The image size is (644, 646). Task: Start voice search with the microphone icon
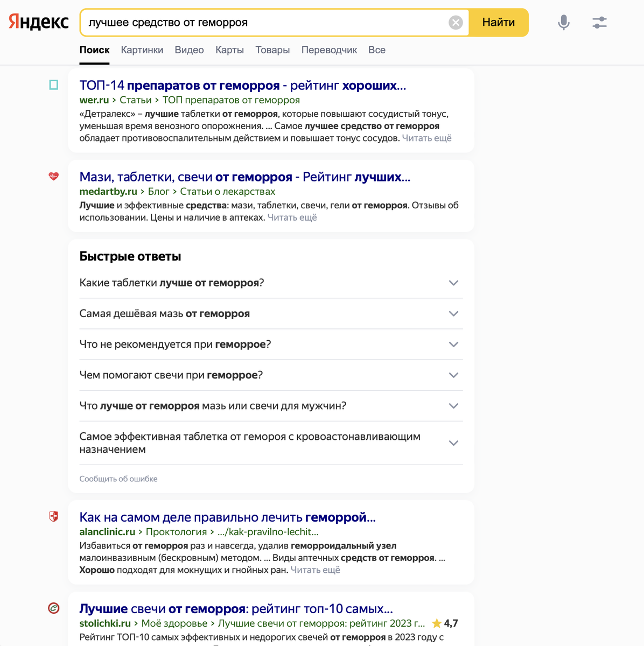pos(564,22)
